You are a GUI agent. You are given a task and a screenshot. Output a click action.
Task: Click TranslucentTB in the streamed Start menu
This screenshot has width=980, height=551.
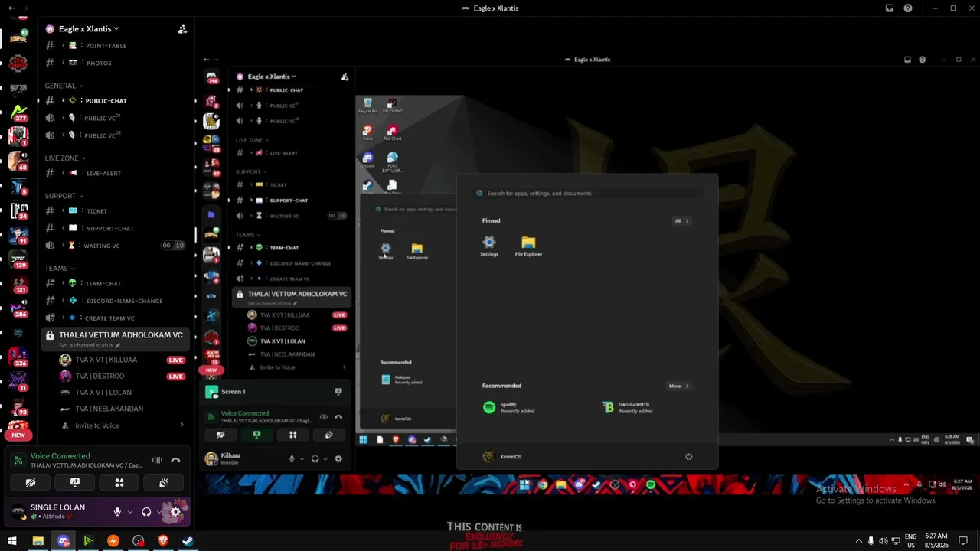pos(627,408)
